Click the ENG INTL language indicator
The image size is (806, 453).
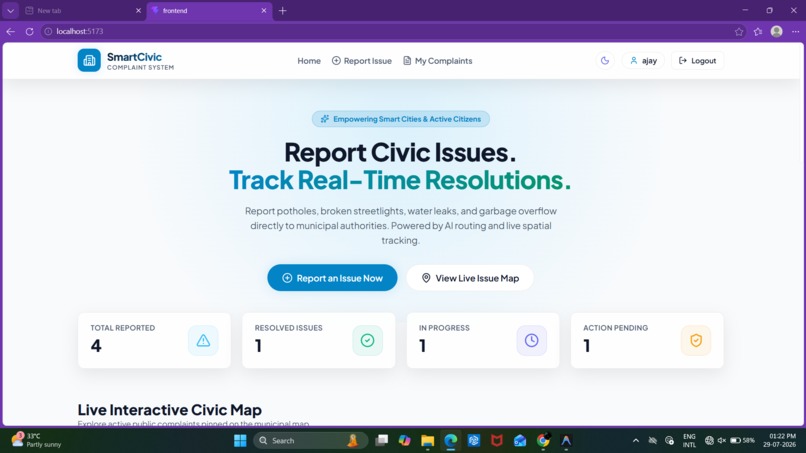[689, 441]
